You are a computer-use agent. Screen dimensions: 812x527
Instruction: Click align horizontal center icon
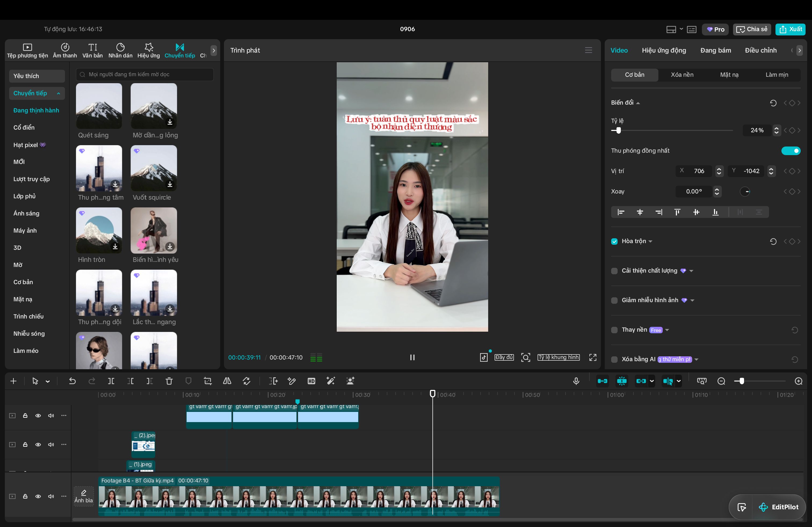(640, 212)
